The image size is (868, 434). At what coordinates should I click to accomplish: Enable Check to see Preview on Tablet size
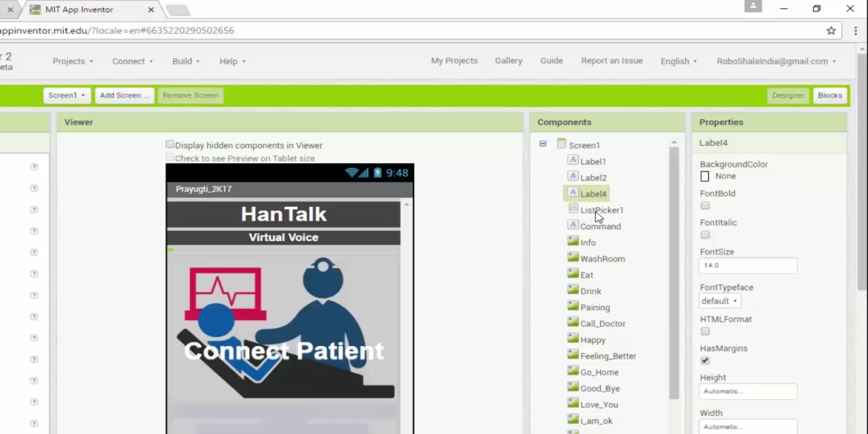point(170,157)
